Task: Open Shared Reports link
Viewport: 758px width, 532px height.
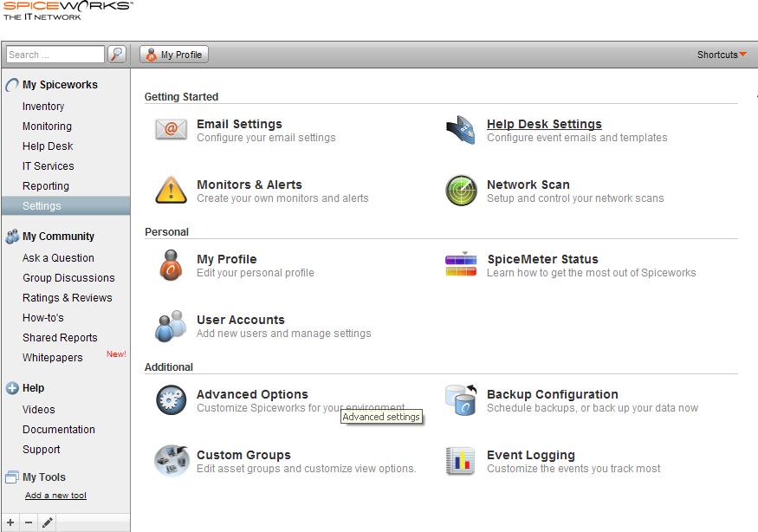Action: click(60, 338)
